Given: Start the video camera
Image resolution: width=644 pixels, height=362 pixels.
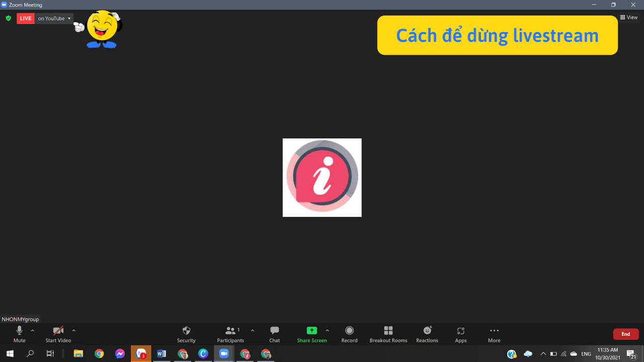Looking at the screenshot, I should coord(58,333).
